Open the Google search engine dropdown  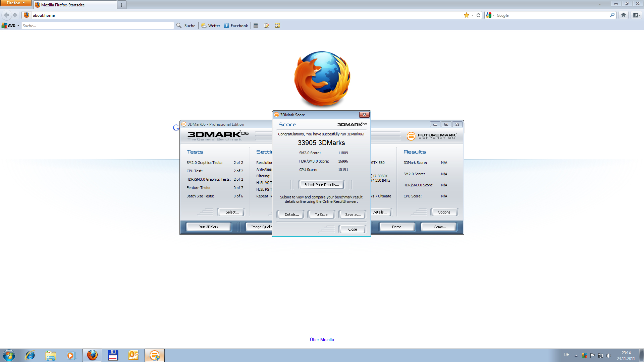coord(490,15)
